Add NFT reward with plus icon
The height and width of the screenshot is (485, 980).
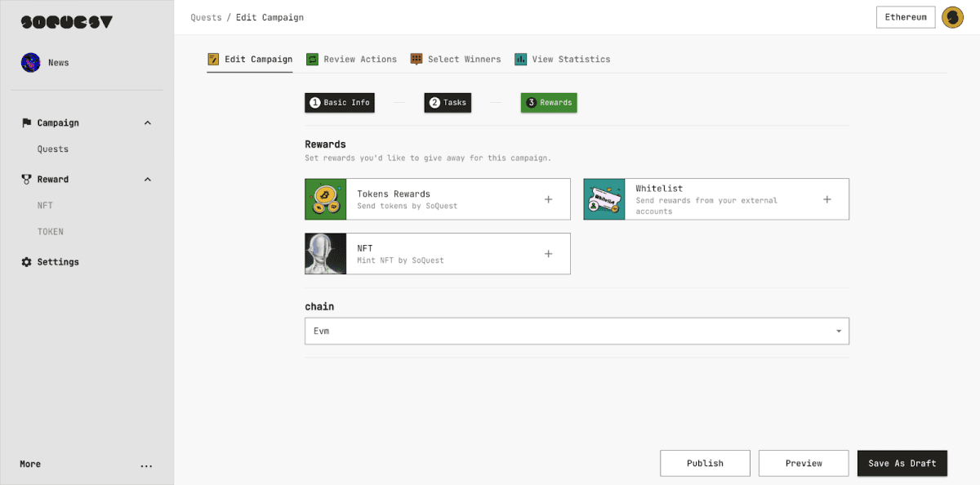coord(548,254)
